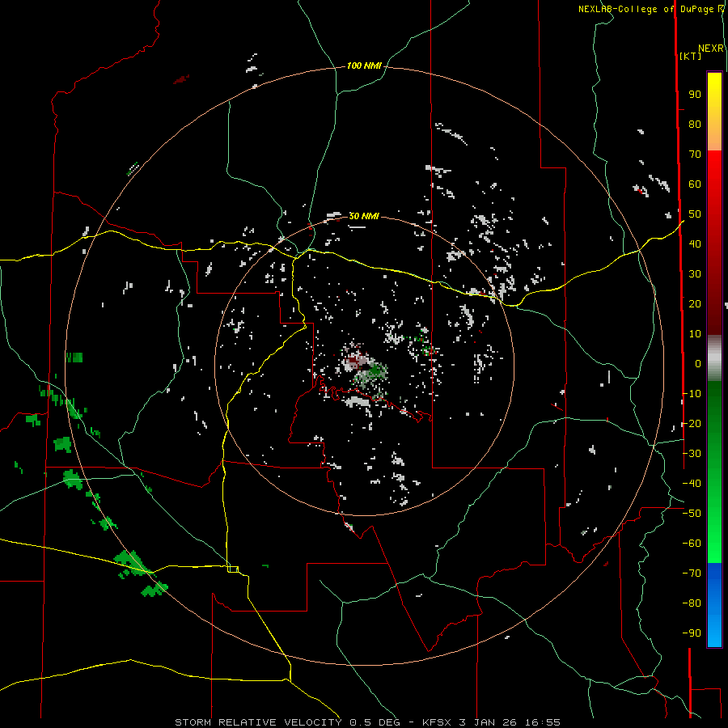Click the KFSX radar site identifier

tap(437, 722)
